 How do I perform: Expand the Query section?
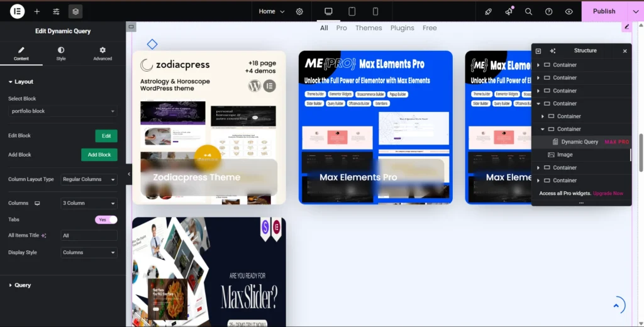19,285
